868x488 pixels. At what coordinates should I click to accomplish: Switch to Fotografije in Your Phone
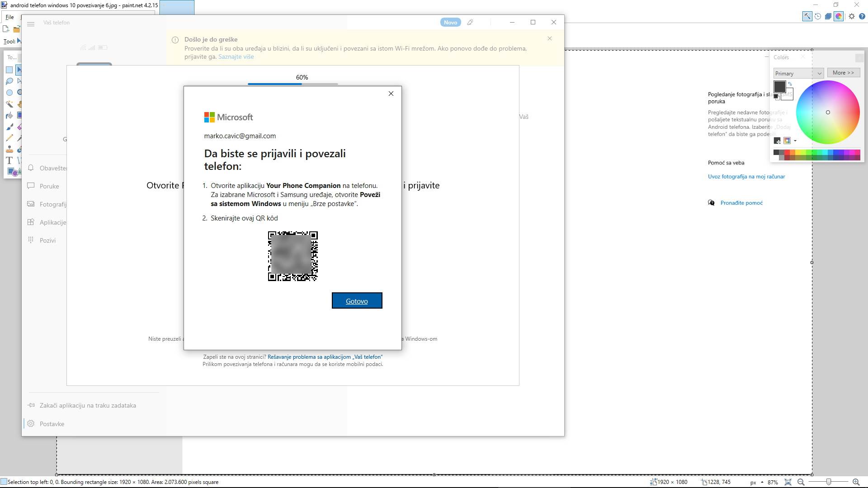51,204
